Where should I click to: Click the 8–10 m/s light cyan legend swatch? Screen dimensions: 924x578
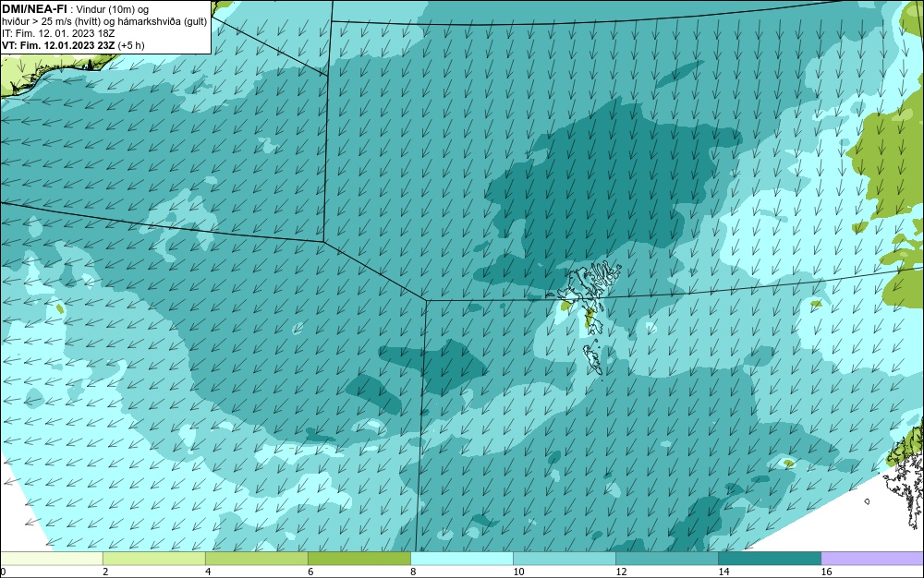pyautogui.click(x=462, y=559)
